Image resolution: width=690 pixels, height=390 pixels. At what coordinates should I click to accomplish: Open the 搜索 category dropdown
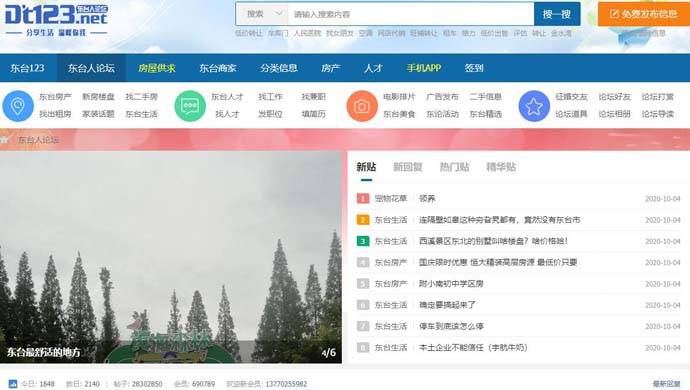[263, 14]
